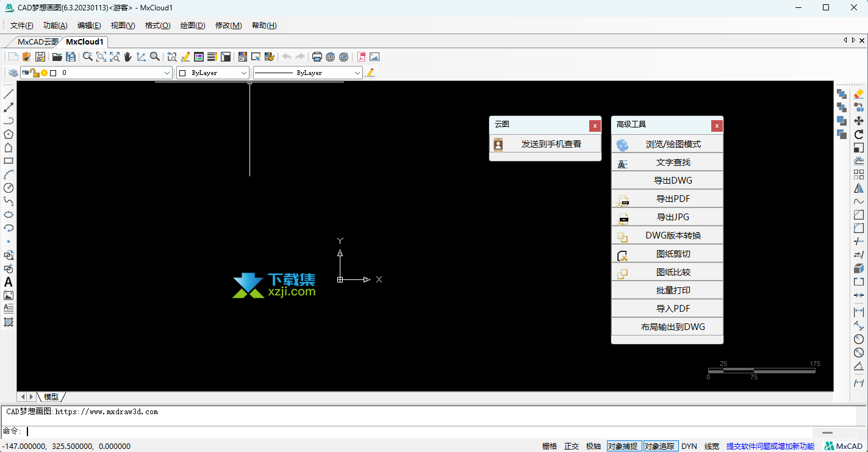This screenshot has width=868, height=452.
Task: Close the 高级工具 panel
Action: point(717,126)
